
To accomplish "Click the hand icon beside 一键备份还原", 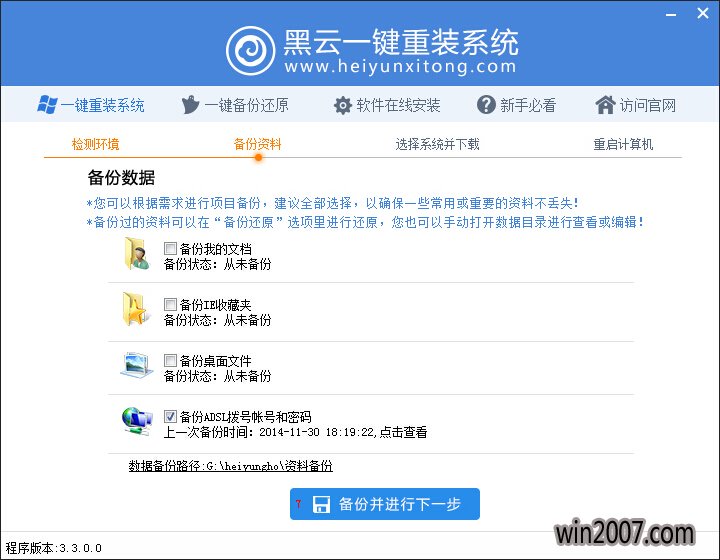I will 190,105.
